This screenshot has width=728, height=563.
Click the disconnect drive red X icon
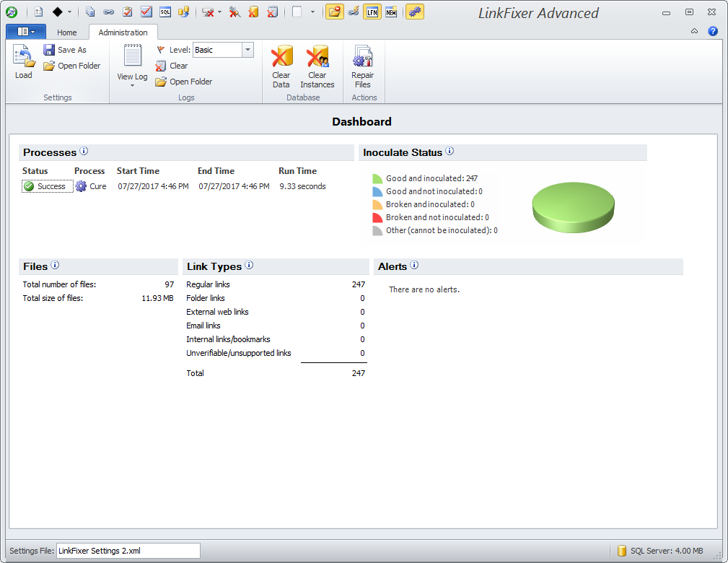click(x=208, y=12)
